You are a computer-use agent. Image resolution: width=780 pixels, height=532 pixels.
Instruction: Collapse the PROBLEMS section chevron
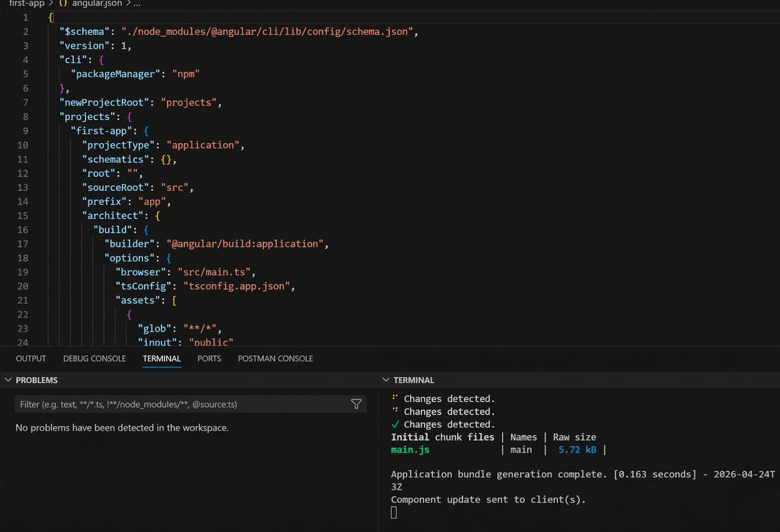point(8,380)
